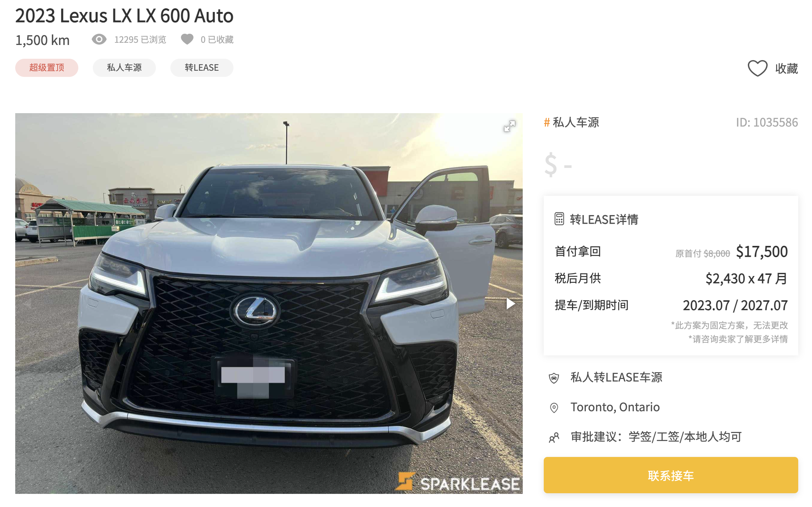812x507 pixels.
Task: Click the main Lexus car photo
Action: click(x=269, y=303)
